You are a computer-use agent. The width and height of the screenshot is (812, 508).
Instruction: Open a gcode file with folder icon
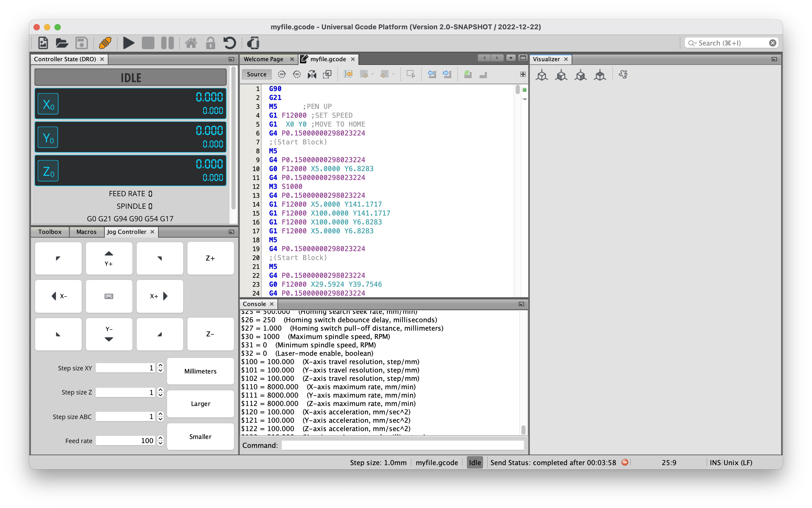[x=62, y=43]
